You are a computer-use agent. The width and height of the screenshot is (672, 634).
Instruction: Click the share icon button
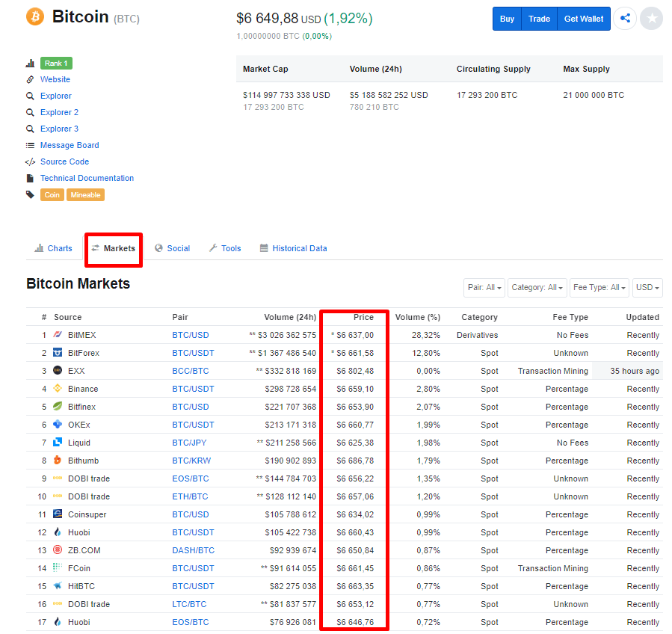coord(626,19)
